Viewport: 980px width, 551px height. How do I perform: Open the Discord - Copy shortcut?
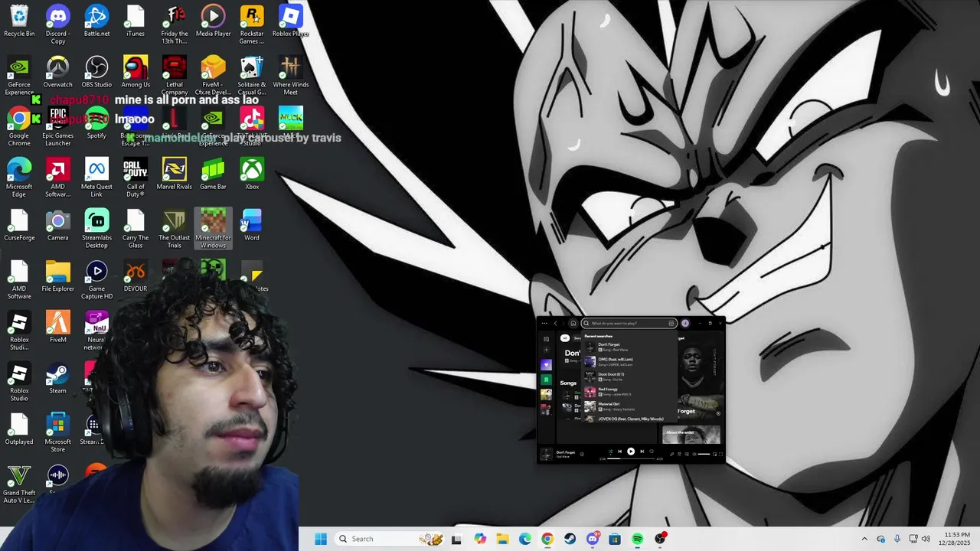(x=57, y=24)
